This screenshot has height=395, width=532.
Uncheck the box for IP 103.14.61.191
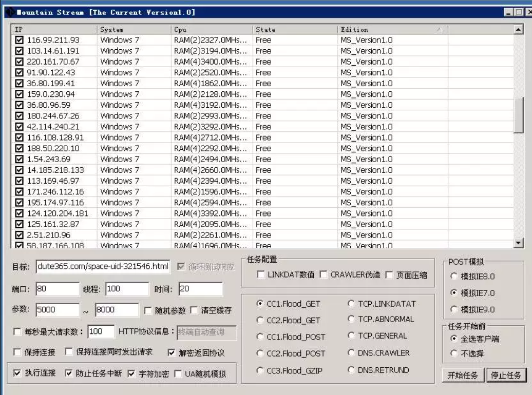(20, 51)
